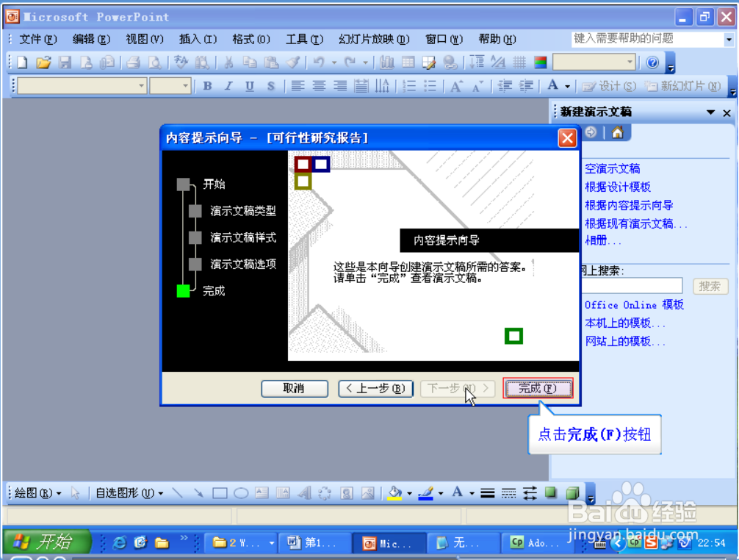
Task: Click the Paste clipboard icon
Action: [271, 62]
